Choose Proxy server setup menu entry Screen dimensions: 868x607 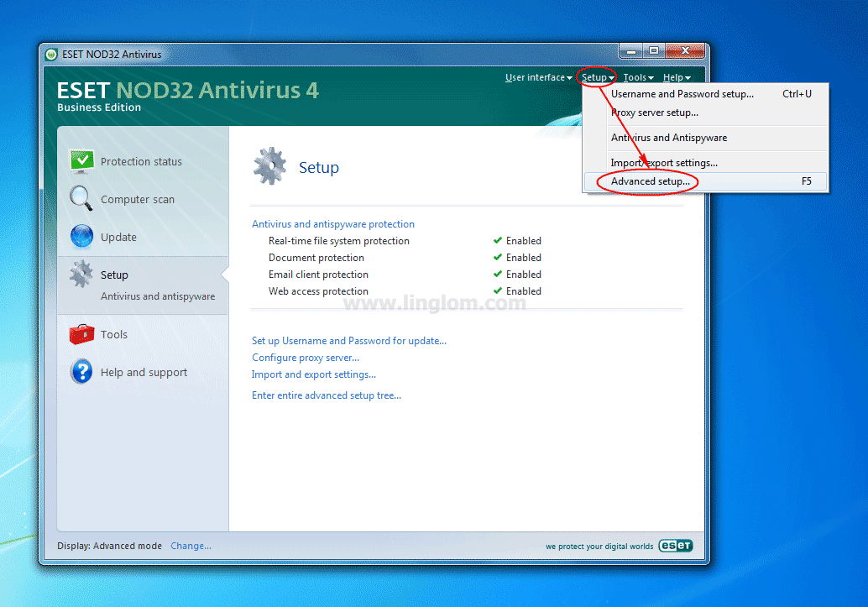[x=706, y=113]
